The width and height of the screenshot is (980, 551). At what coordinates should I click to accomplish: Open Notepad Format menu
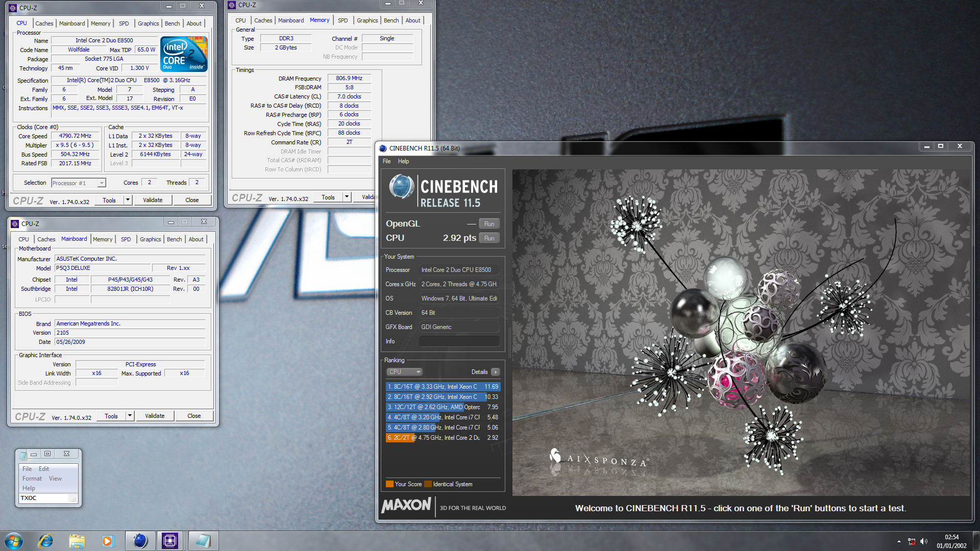[32, 479]
